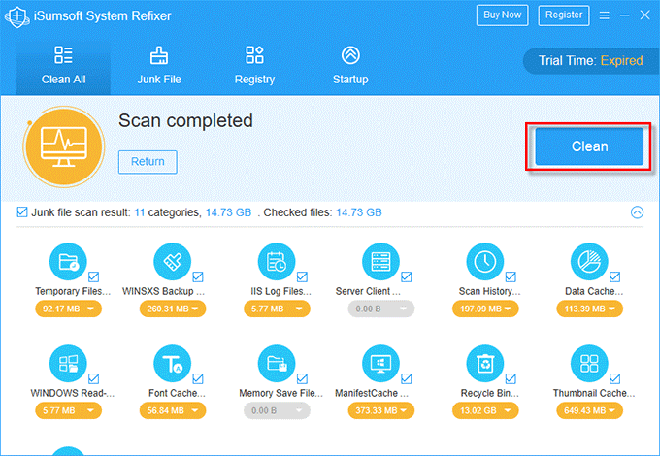This screenshot has width=660, height=456.
Task: Toggle the WINDOWS Read- checkbox
Action: tap(93, 379)
